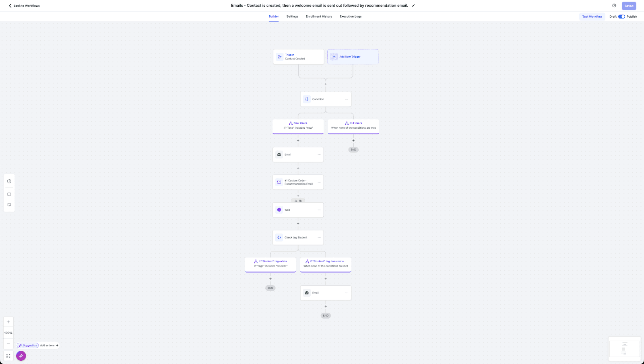The image size is (644, 364).
Task: Open the purple AI assistant wand button
Action: pos(21,356)
